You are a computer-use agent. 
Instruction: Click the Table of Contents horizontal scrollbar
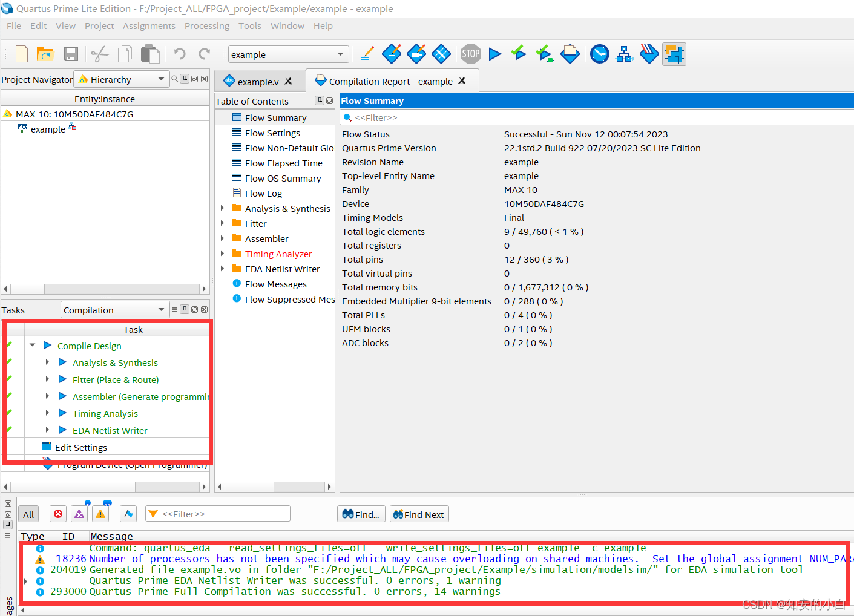[275, 487]
